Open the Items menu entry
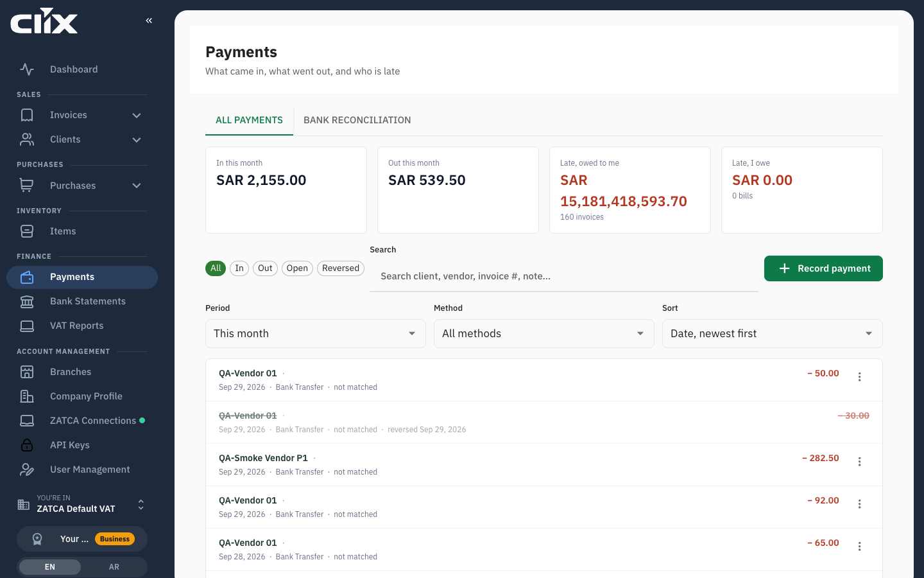 pyautogui.click(x=82, y=231)
